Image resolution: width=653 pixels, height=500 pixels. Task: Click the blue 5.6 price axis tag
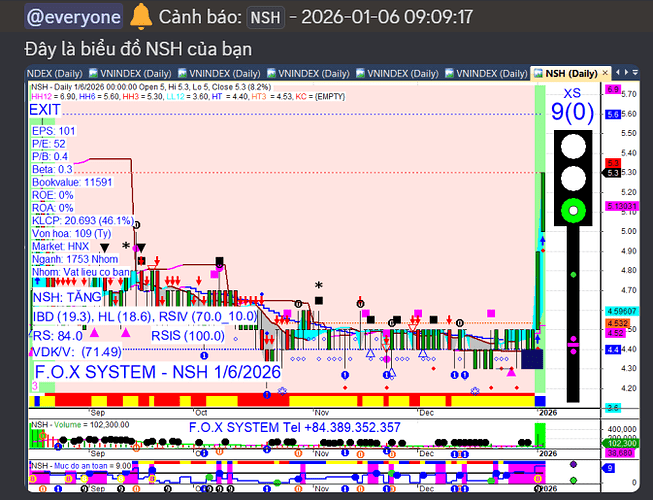click(613, 114)
